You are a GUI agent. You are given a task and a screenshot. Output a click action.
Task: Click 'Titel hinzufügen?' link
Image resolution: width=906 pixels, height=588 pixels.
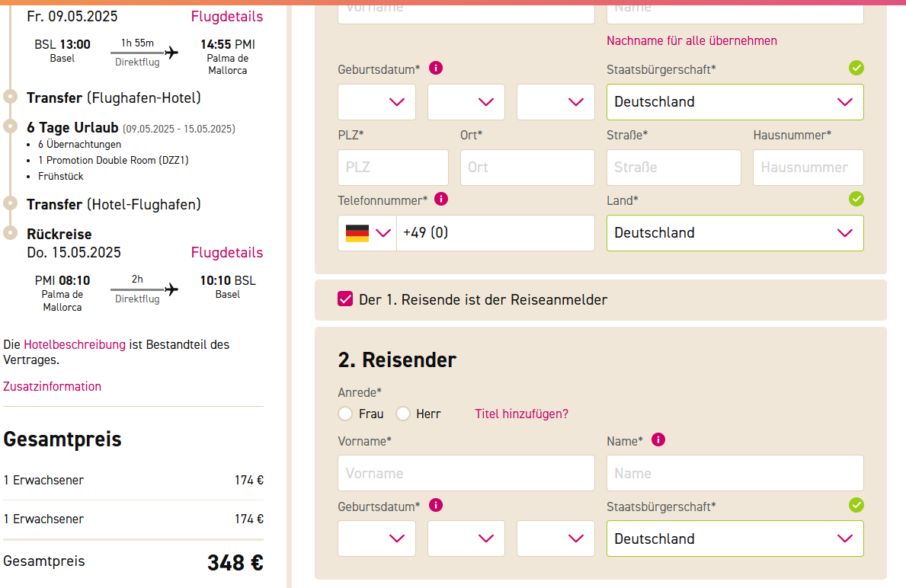521,414
